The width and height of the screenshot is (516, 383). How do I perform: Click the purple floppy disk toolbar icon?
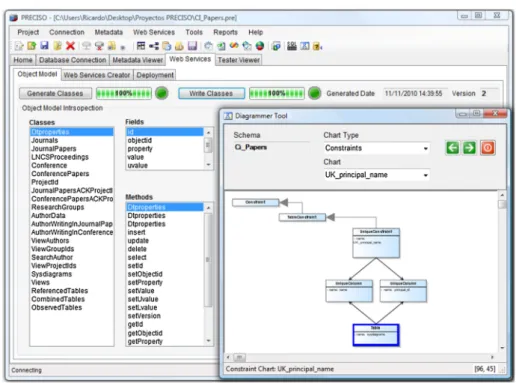[192, 46]
